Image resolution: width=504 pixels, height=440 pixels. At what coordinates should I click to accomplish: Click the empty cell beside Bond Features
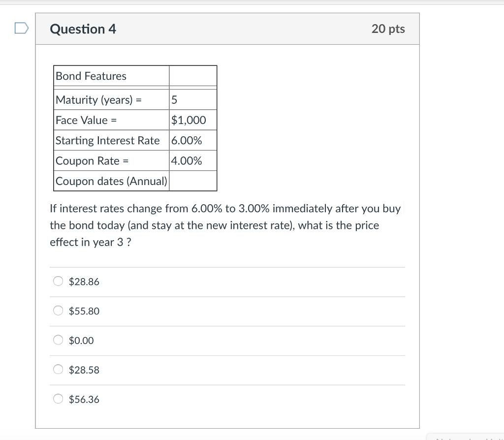[x=193, y=76]
